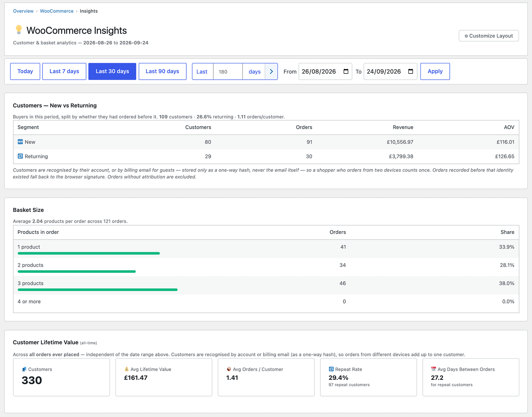The image size is (532, 417).
Task: Click the New segment badge icon
Action: point(20,142)
